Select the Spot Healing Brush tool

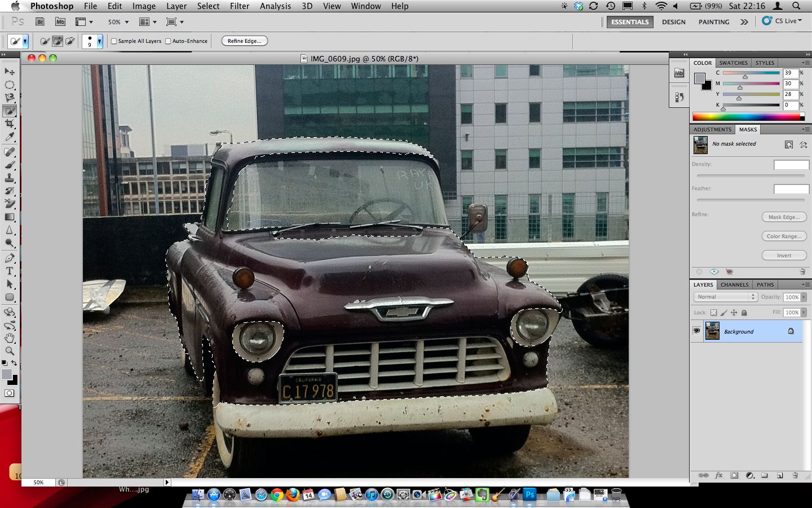click(10, 152)
